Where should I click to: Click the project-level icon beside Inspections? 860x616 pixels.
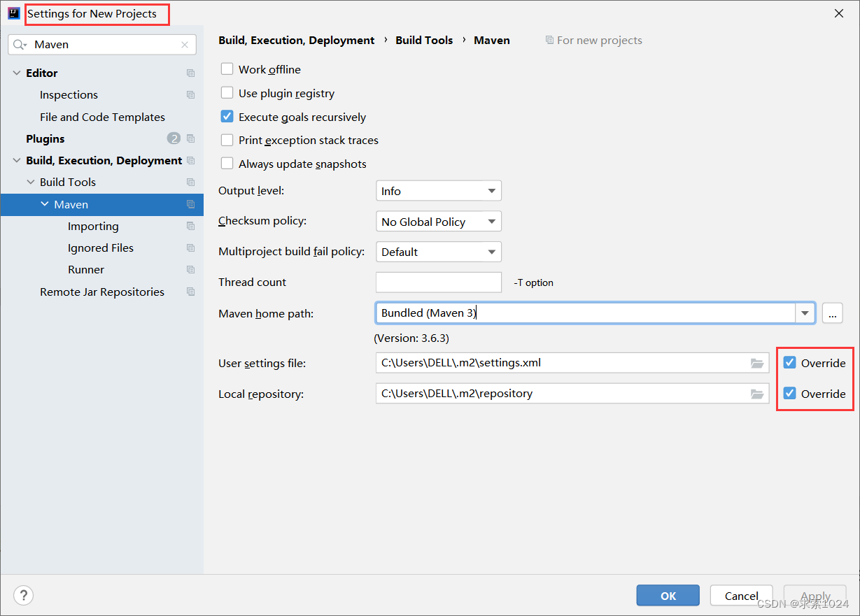pyautogui.click(x=190, y=95)
